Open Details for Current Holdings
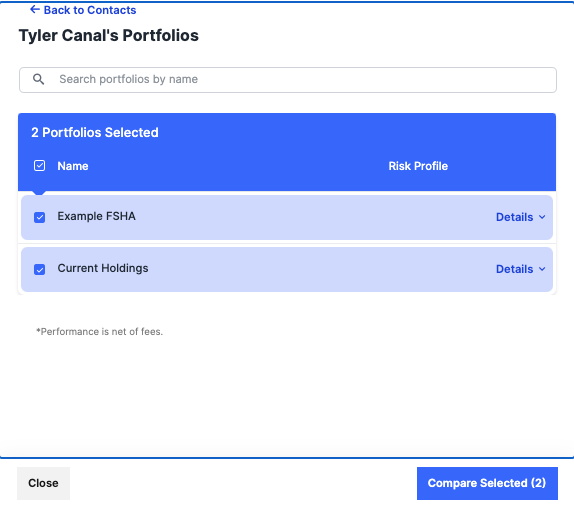 [x=514, y=269]
